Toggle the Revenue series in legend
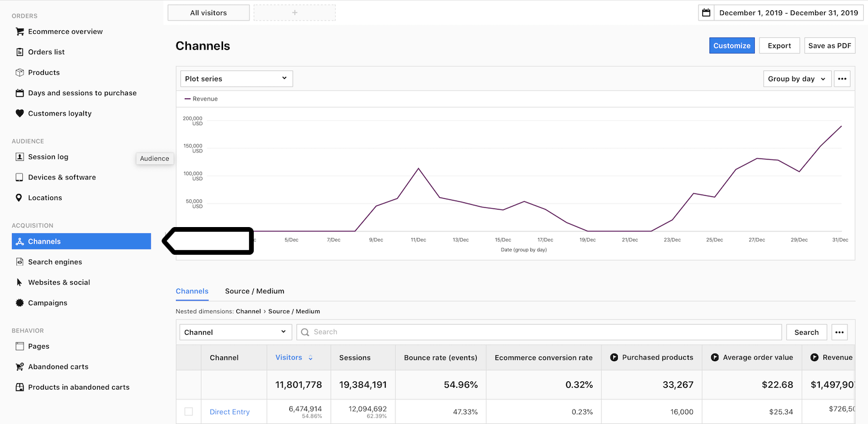This screenshot has height=424, width=868. coord(201,99)
